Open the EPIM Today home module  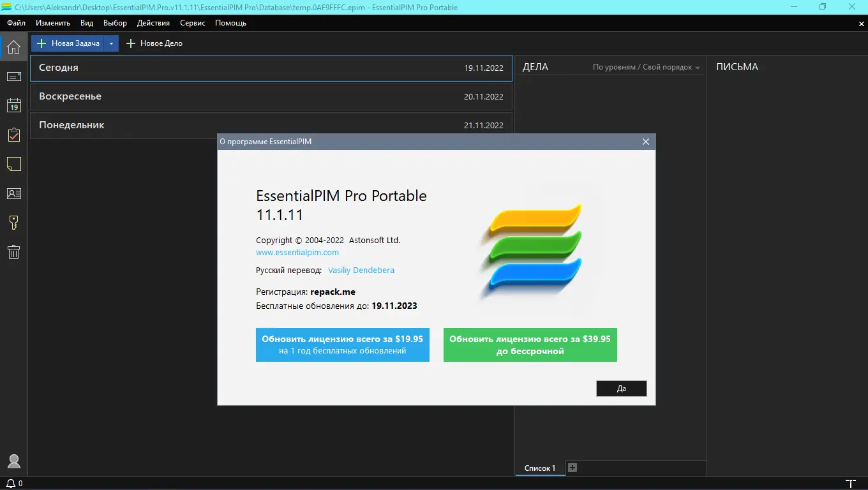(13, 47)
